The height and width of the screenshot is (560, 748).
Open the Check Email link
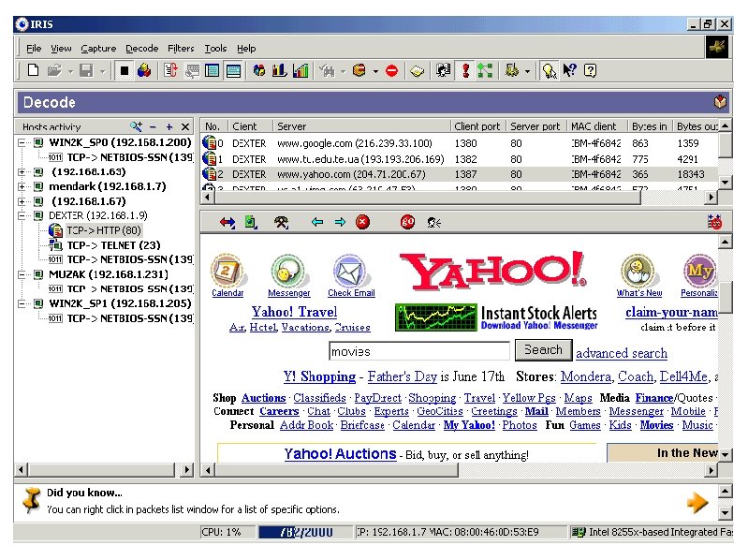351,293
